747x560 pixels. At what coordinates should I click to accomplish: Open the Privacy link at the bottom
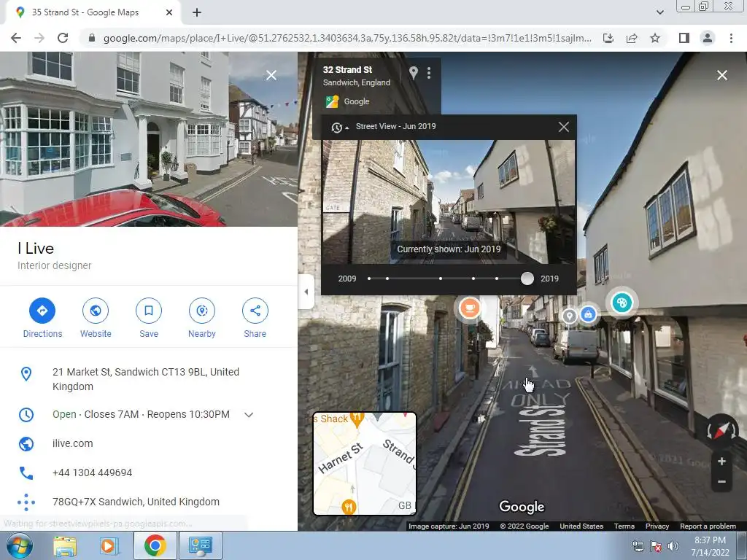[657, 526]
